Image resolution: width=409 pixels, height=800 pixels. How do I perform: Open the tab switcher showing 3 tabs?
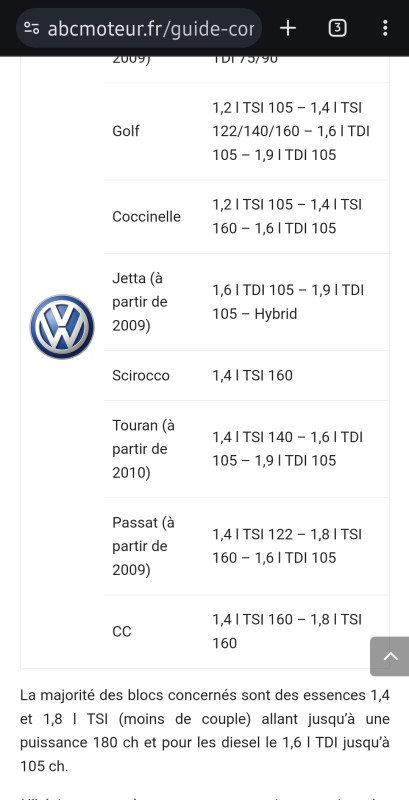click(337, 28)
